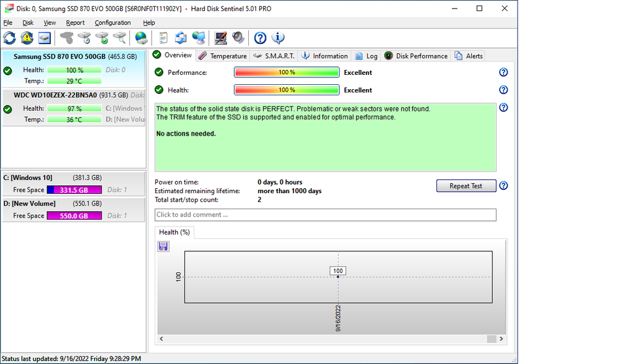Click help icon next to Repeat Test
Viewport: 634px width, 364px height.
point(503,186)
